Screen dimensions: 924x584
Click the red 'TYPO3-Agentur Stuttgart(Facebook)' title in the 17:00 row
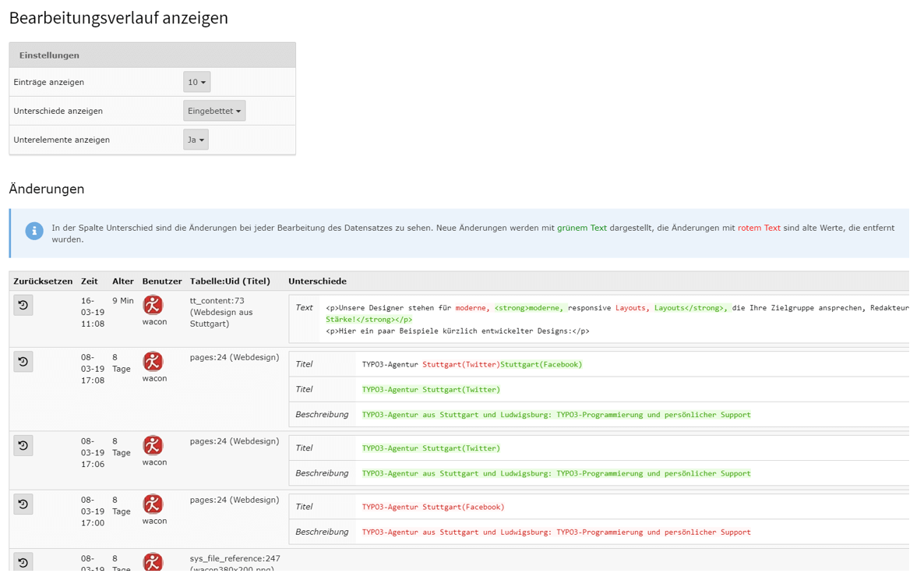point(433,507)
